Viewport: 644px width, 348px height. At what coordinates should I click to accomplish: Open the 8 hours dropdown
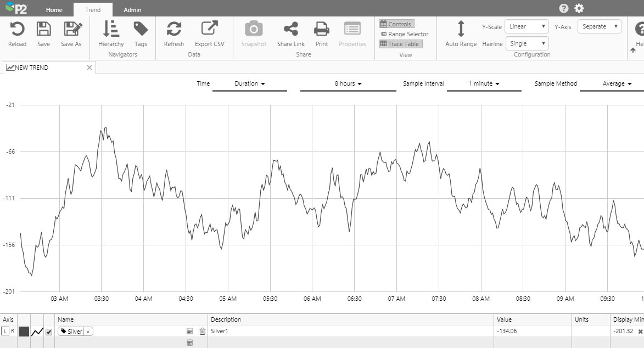348,84
